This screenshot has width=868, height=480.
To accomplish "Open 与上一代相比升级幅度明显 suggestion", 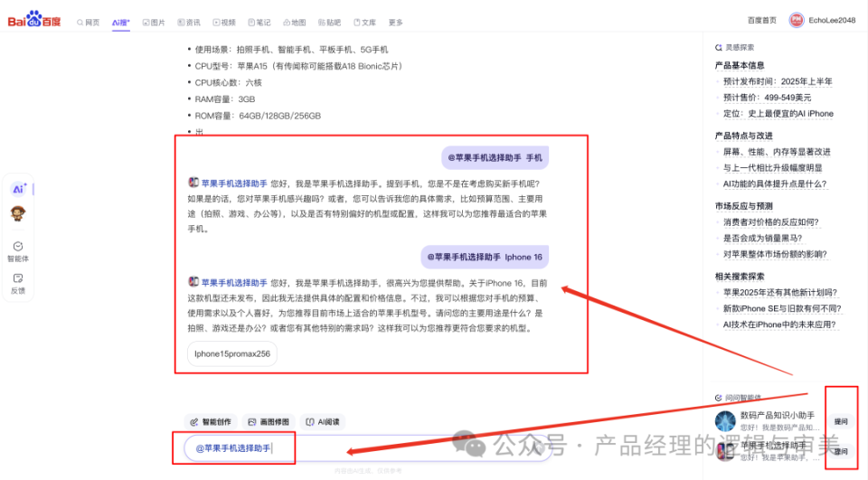I will click(773, 168).
